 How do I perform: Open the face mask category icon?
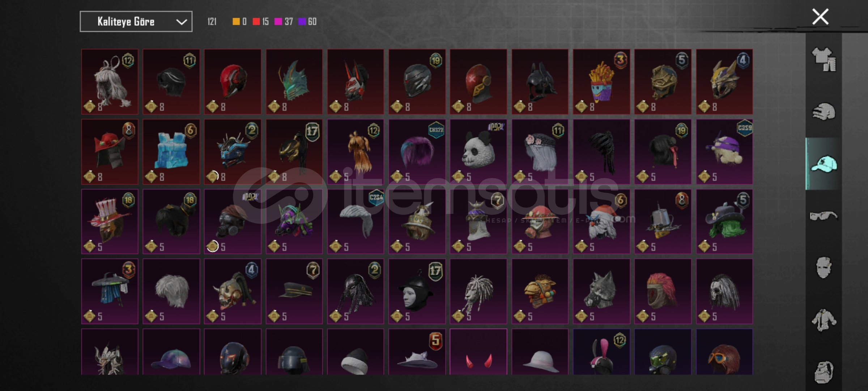pos(824,268)
